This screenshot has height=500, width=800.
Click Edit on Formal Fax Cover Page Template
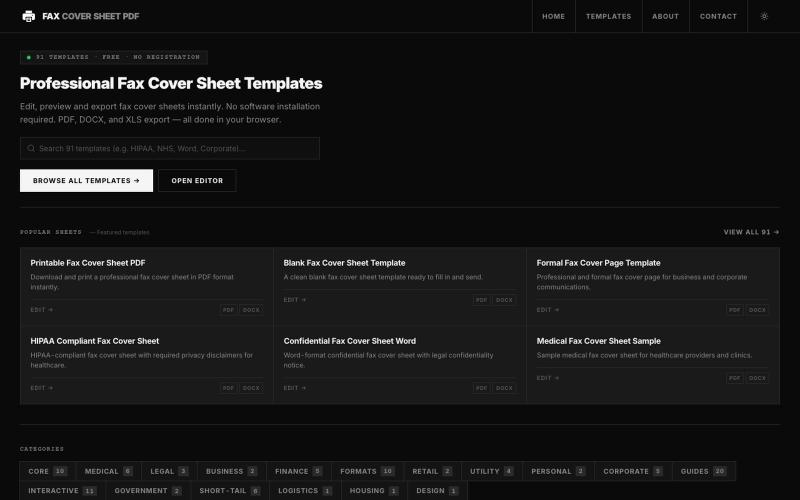(547, 310)
